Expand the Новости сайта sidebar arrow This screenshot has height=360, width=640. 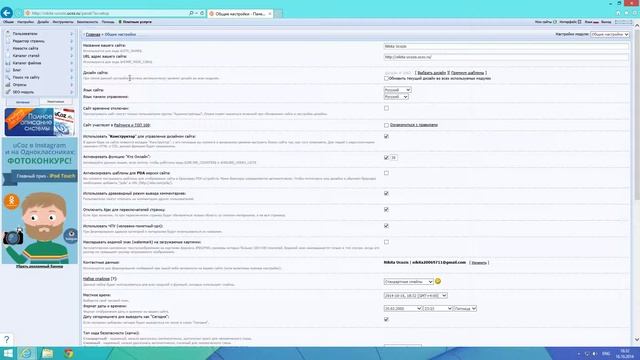(71, 48)
